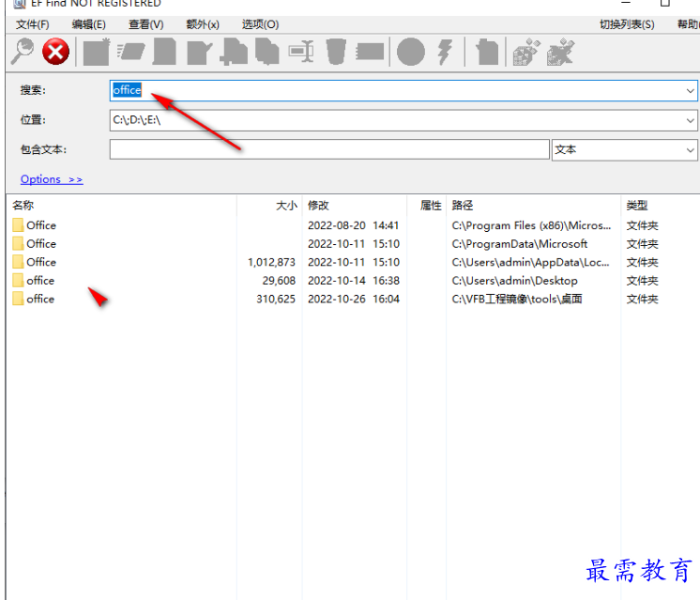Start search with the magnifier icon

click(23, 52)
